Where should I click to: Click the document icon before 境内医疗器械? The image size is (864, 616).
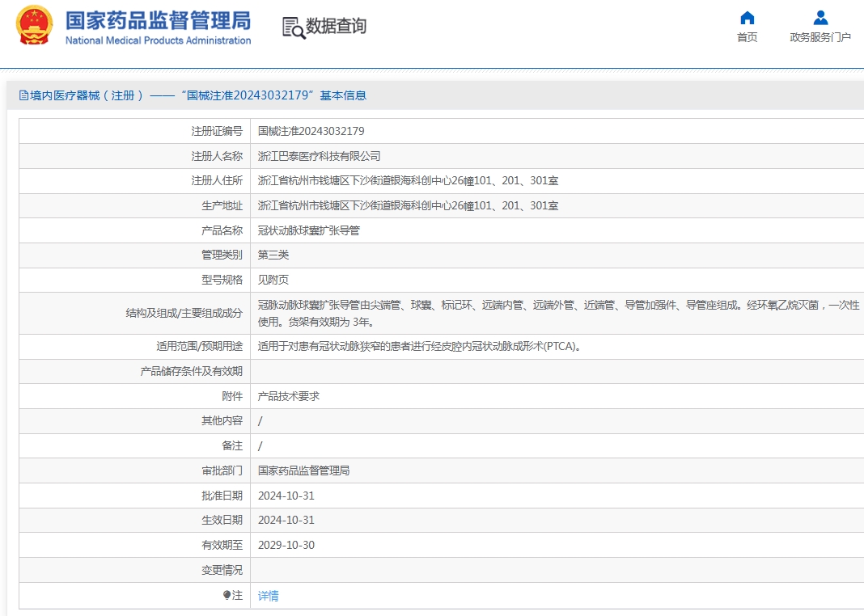click(x=23, y=95)
